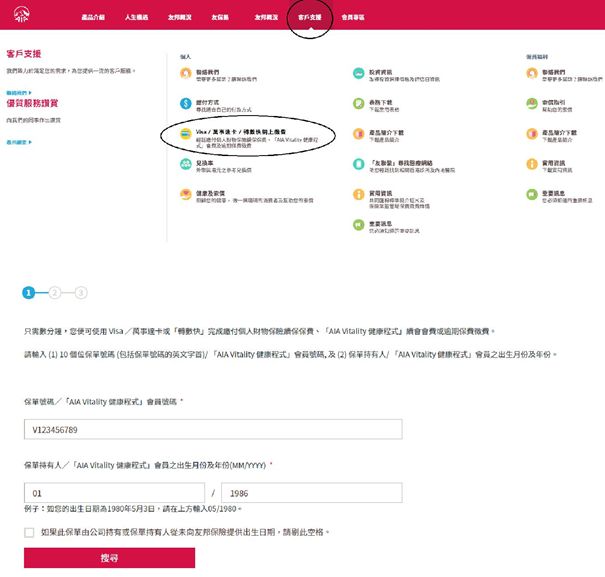605x577 pixels.
Task: Click the birth year field showing 1986
Action: [x=312, y=493]
